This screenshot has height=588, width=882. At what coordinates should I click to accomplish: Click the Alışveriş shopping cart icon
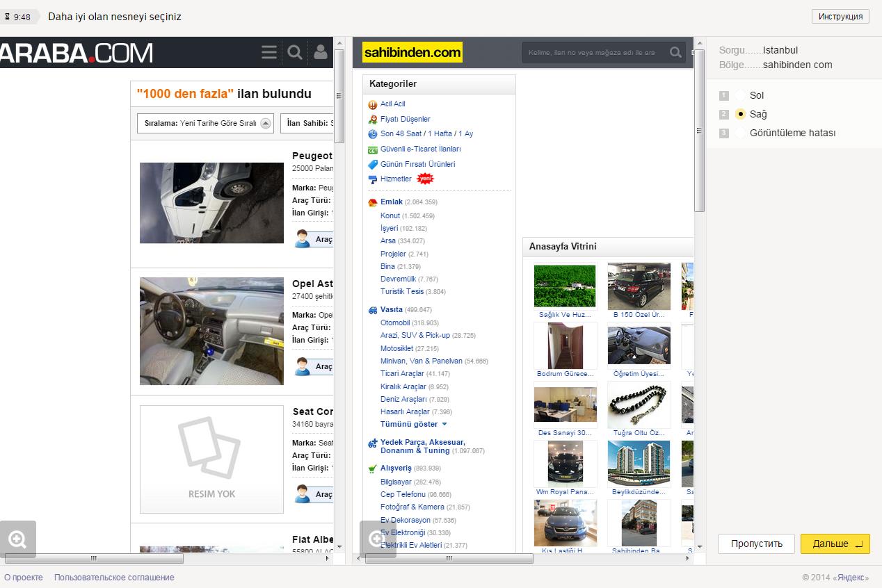coord(373,468)
